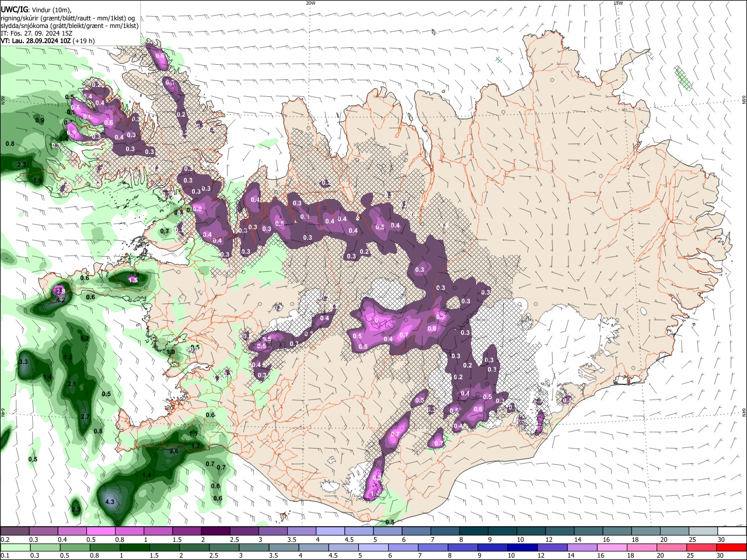The width and height of the screenshot is (747, 560).
Task: Click the 0.9 rainfall value on the map
Action: click(40, 120)
